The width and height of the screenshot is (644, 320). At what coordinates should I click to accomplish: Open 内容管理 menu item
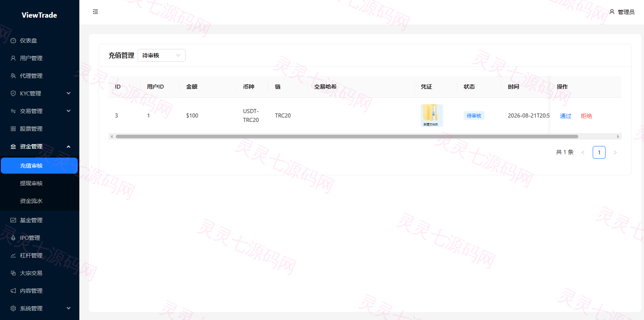[x=40, y=291]
